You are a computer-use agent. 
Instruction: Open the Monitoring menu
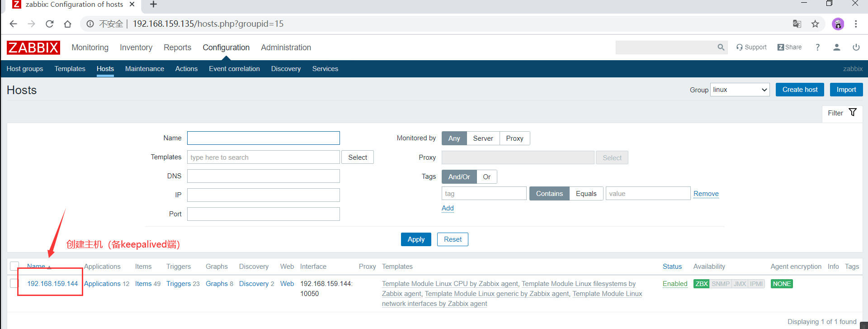coord(90,48)
